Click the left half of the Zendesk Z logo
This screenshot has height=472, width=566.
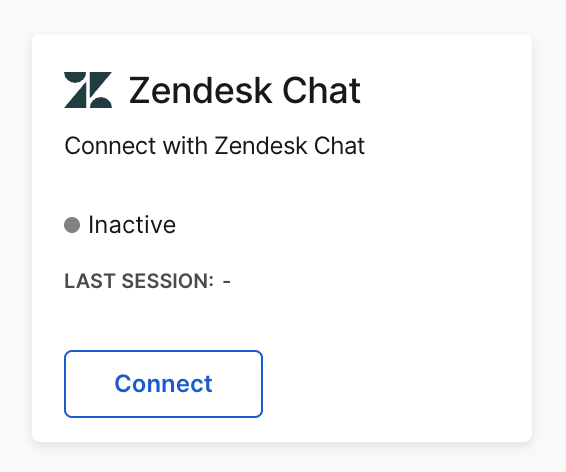(75, 90)
